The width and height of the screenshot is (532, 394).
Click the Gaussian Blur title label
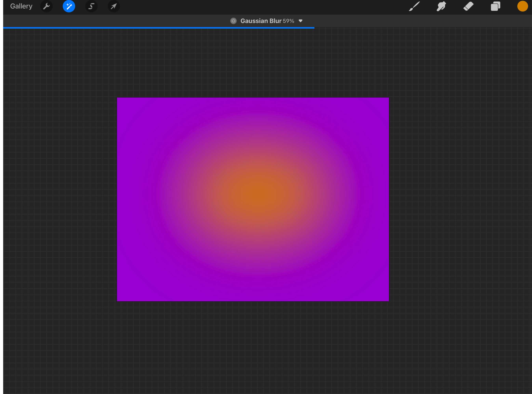pyautogui.click(x=261, y=21)
